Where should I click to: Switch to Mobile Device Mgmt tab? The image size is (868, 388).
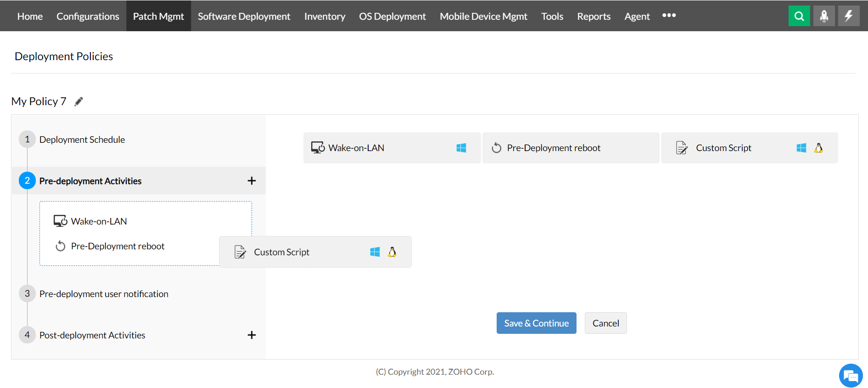coord(483,16)
